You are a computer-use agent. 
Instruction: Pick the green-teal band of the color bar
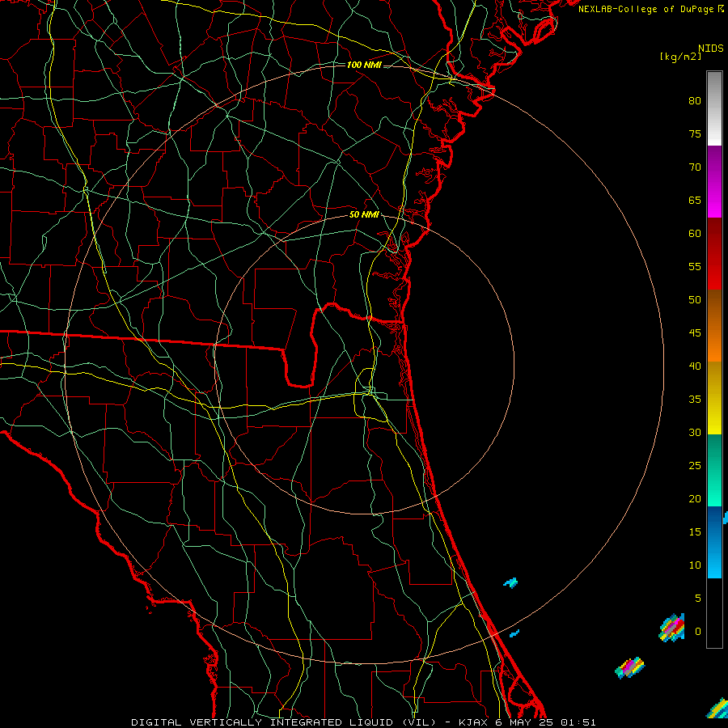click(x=714, y=470)
